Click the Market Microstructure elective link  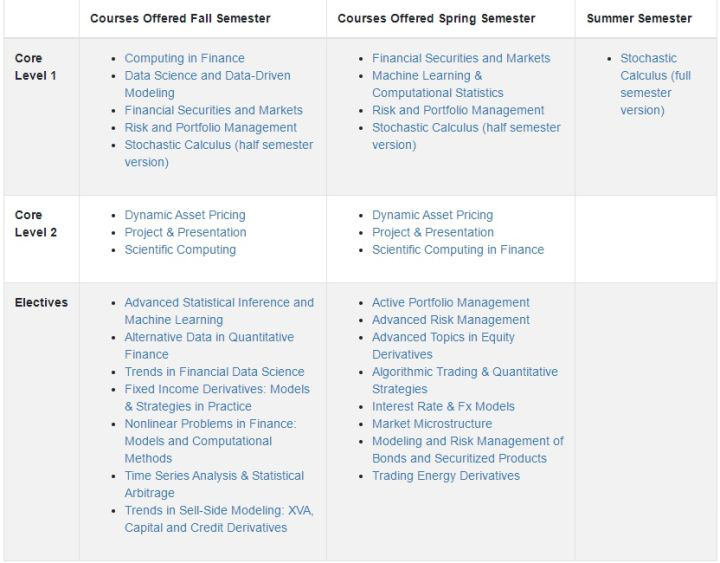tap(431, 424)
